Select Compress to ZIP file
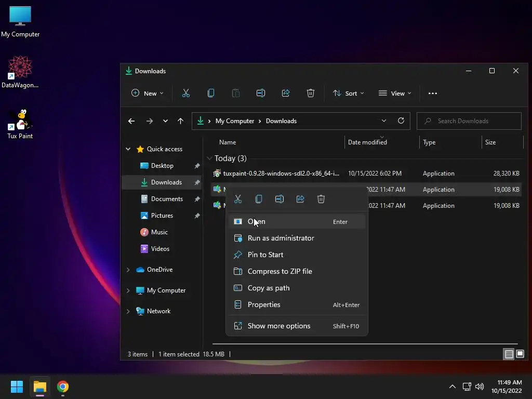The width and height of the screenshot is (532, 399). (297, 271)
